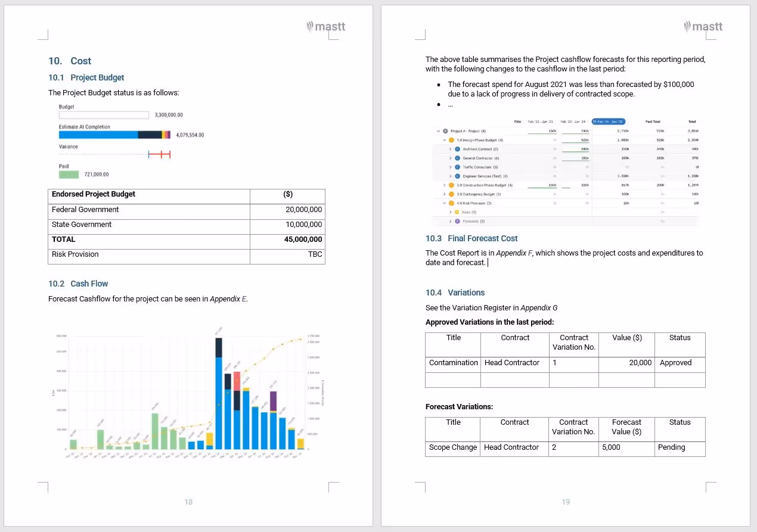Screen dimensions: 757x532
Task: Click the blue Estimate At Completion bar
Action: tap(98, 135)
